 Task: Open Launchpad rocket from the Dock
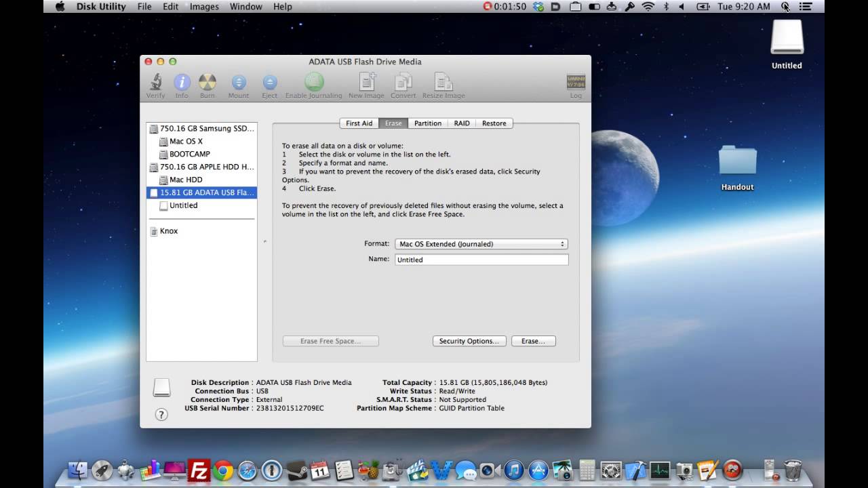[x=102, y=470]
